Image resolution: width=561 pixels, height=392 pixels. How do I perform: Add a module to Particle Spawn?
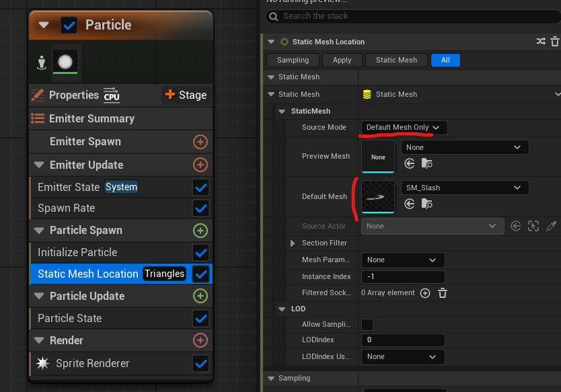(200, 231)
